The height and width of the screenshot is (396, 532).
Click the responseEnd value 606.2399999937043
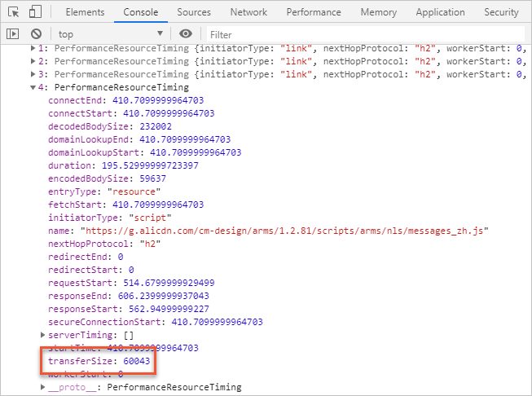164,296
